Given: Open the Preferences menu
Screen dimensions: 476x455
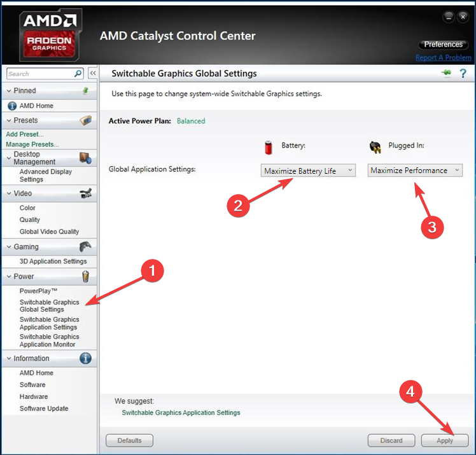Looking at the screenshot, I should [x=443, y=45].
